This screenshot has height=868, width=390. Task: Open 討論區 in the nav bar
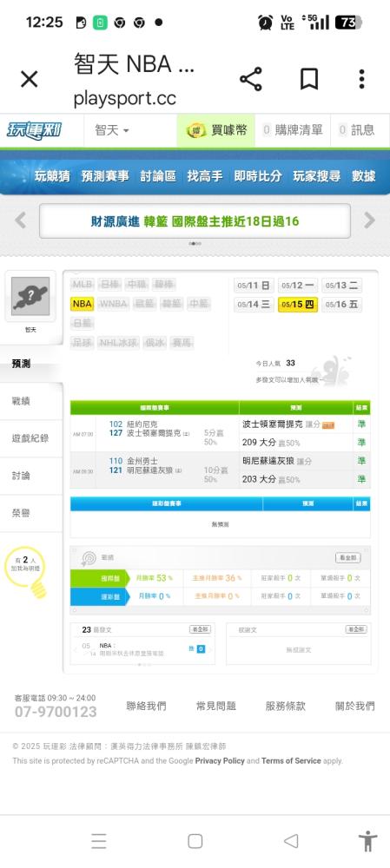[x=158, y=176]
